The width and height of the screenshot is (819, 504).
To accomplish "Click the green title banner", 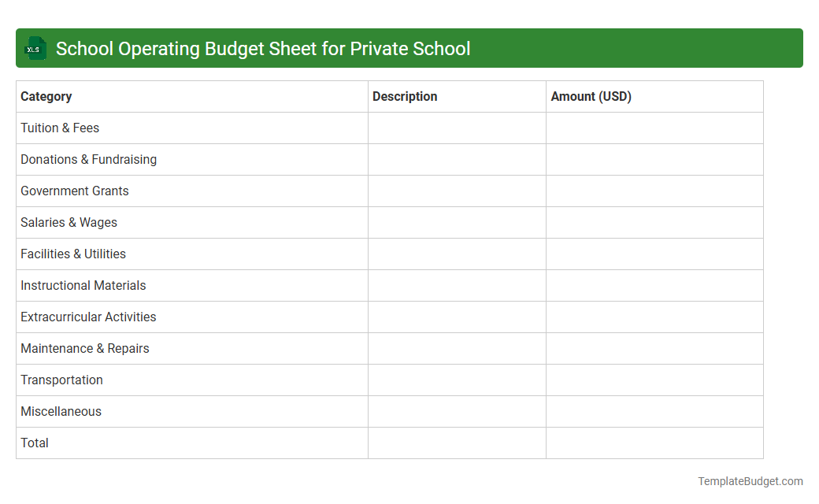I will 409,48.
